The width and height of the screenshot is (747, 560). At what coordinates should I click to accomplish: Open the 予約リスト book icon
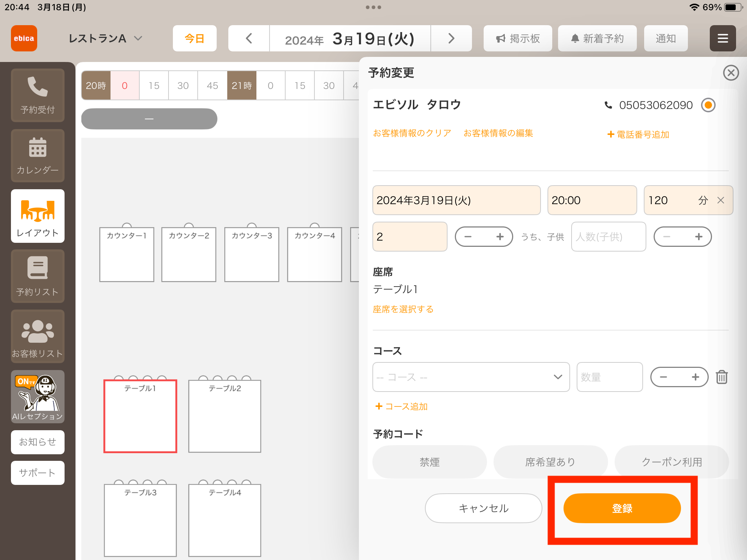coord(38,276)
